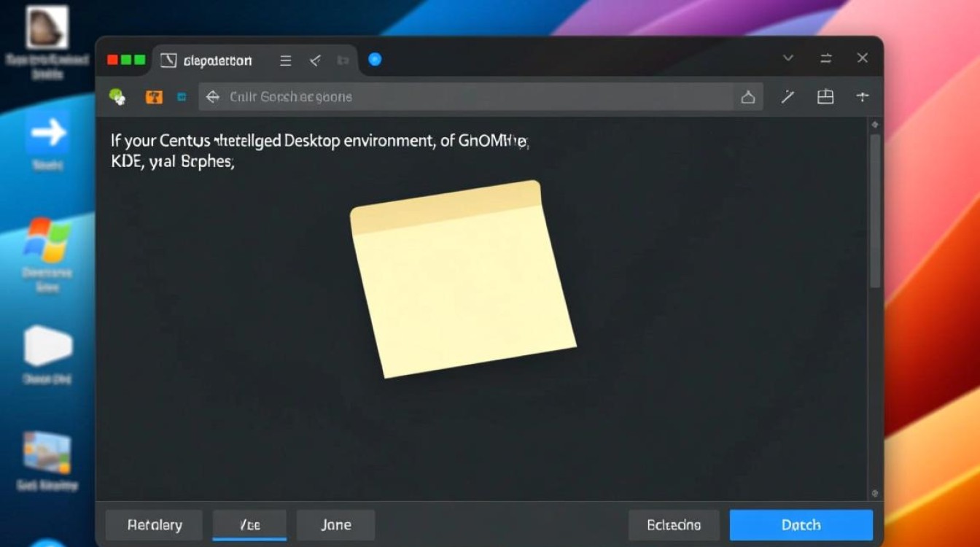Click the back arrow inside address bar

coord(212,97)
